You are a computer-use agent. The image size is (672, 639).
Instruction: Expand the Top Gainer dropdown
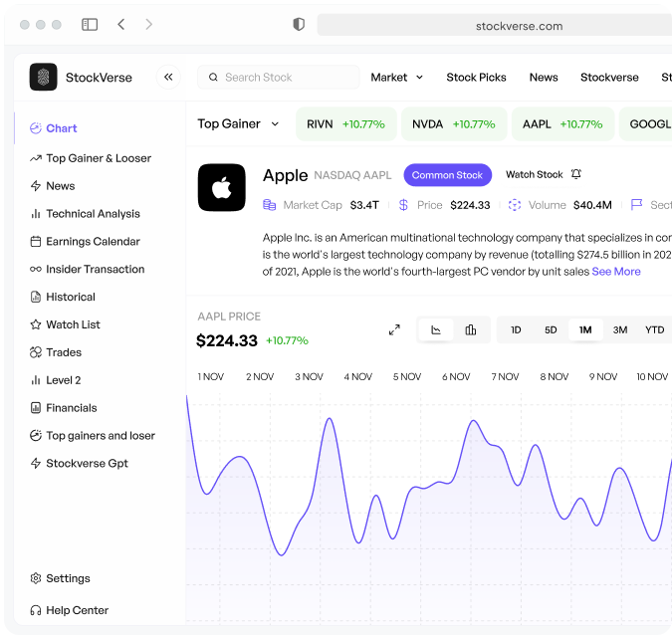tap(238, 123)
